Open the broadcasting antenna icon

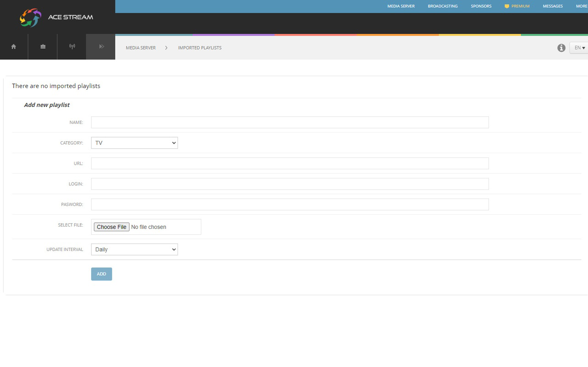click(x=72, y=47)
